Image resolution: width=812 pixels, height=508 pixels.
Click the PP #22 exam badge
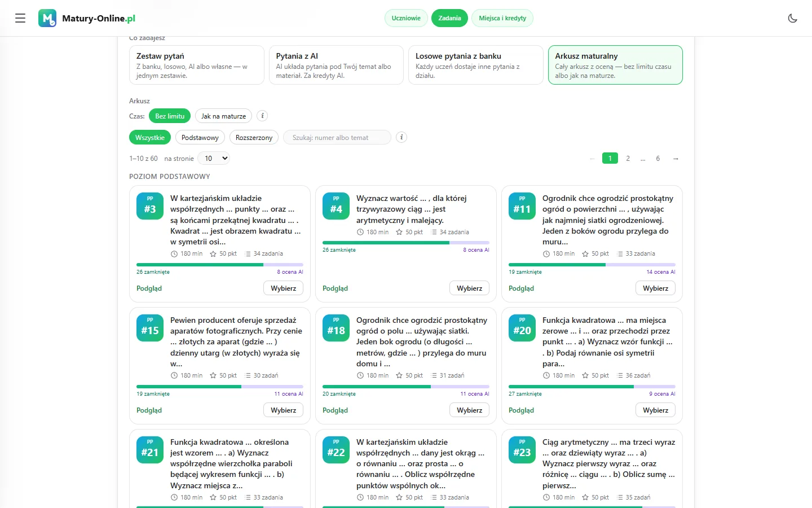point(336,450)
